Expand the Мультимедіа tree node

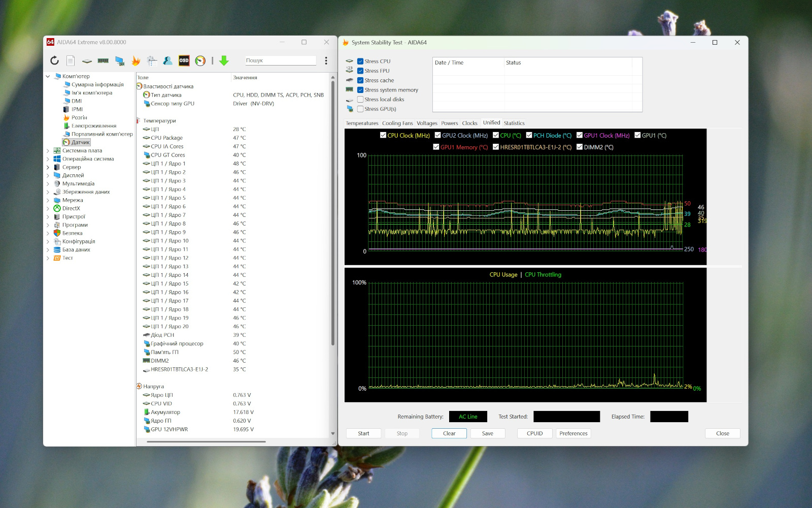48,184
